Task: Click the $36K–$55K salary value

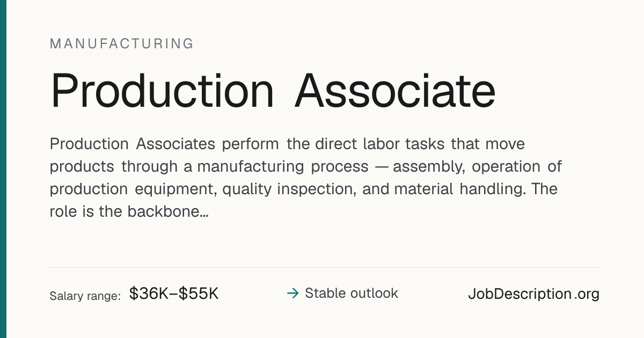Action: pos(174,294)
